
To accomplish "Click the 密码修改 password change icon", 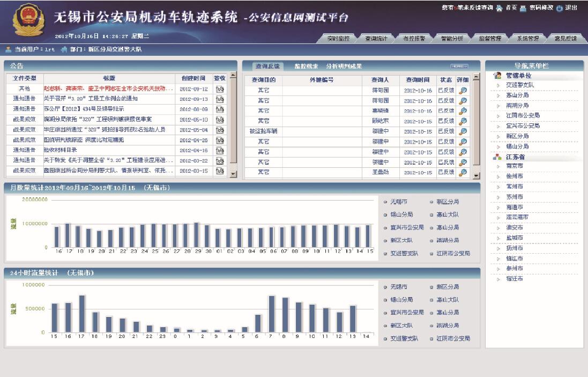I will point(523,8).
